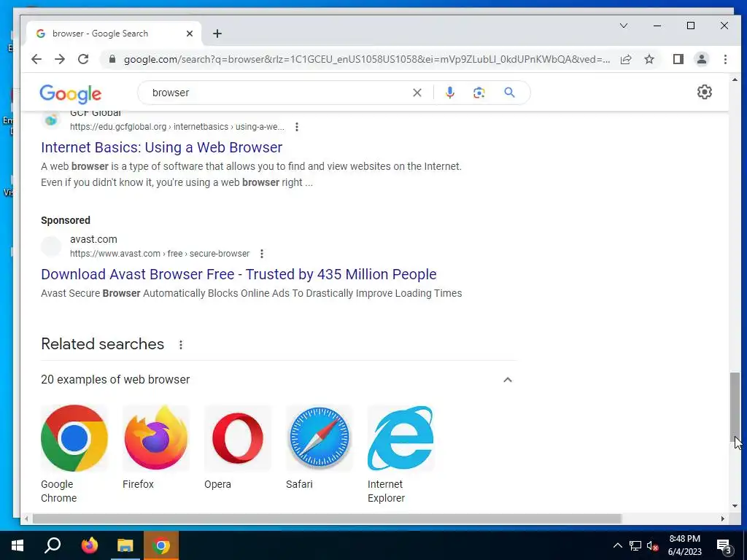Select Firefox browser thumbnail

pos(156,438)
